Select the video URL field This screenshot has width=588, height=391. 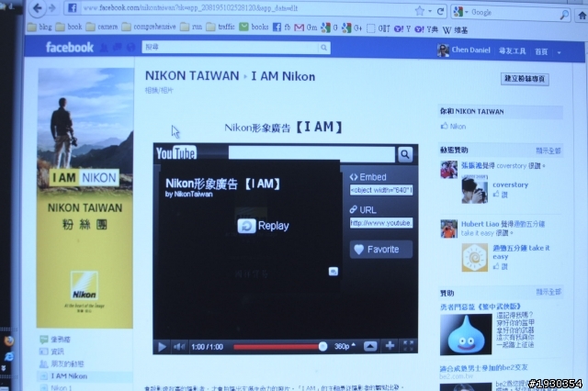click(381, 223)
